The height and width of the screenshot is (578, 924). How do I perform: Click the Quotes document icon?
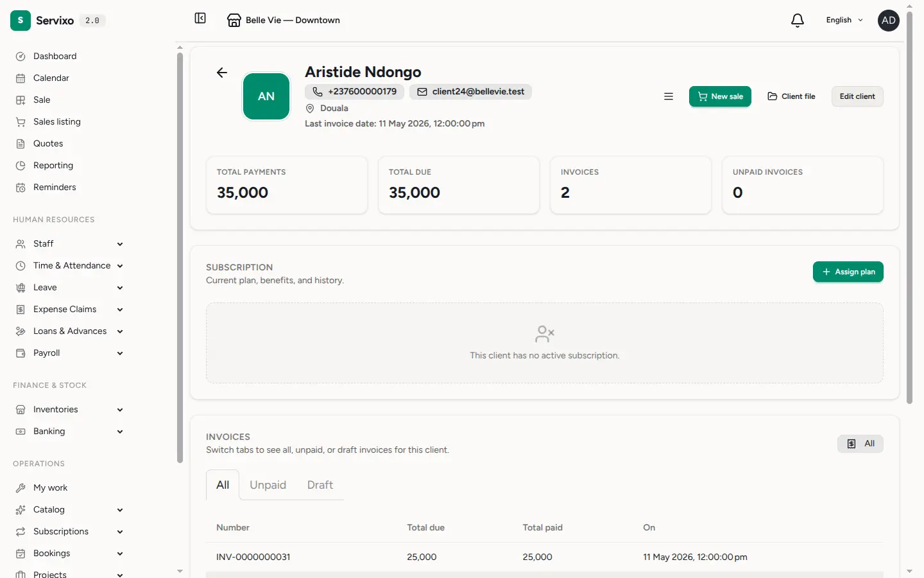(21, 144)
